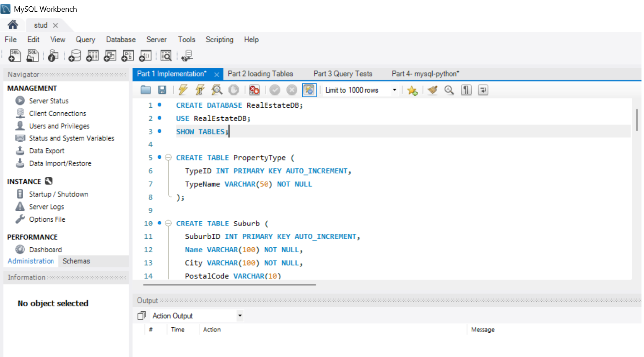Toggle the auto-commit mode button

tap(309, 90)
